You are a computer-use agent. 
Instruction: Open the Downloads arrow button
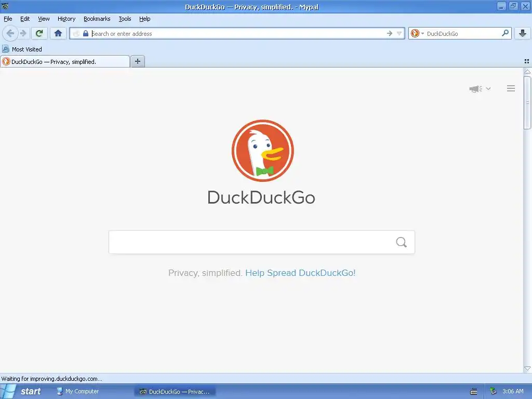(523, 33)
